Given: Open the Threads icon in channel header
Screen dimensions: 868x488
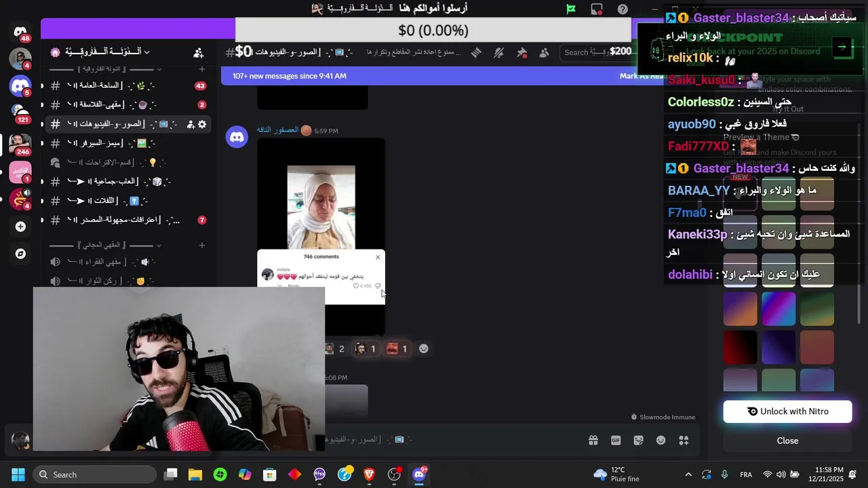Looking at the screenshot, I should point(476,52).
